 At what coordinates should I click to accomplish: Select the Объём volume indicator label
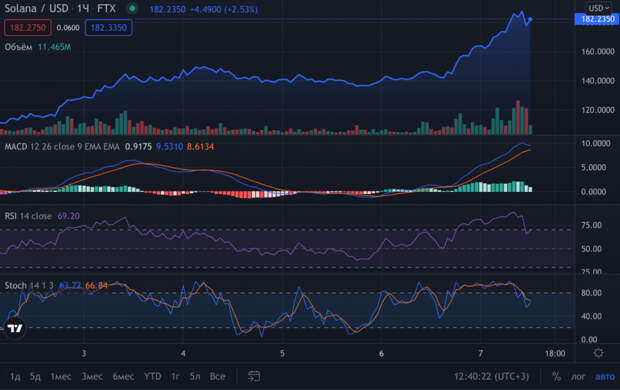18,47
